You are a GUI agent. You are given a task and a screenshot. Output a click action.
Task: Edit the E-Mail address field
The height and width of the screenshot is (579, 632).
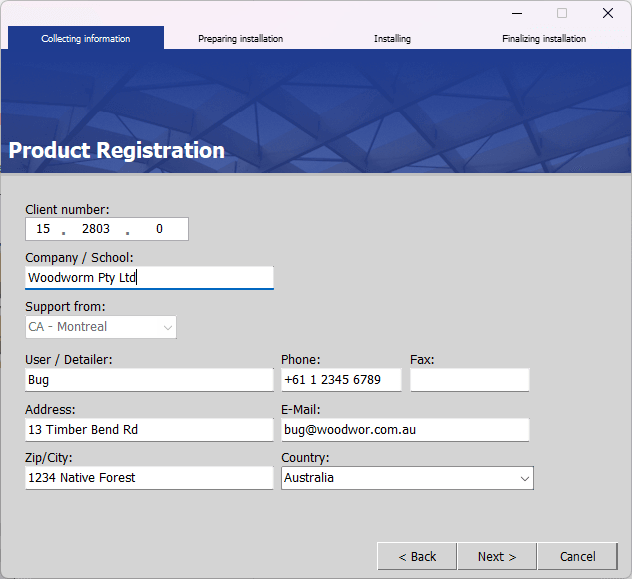(405, 430)
